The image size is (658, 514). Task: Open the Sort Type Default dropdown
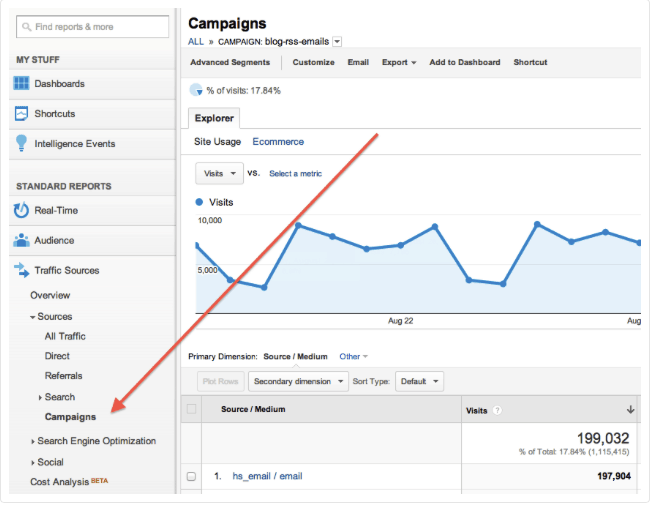[419, 381]
